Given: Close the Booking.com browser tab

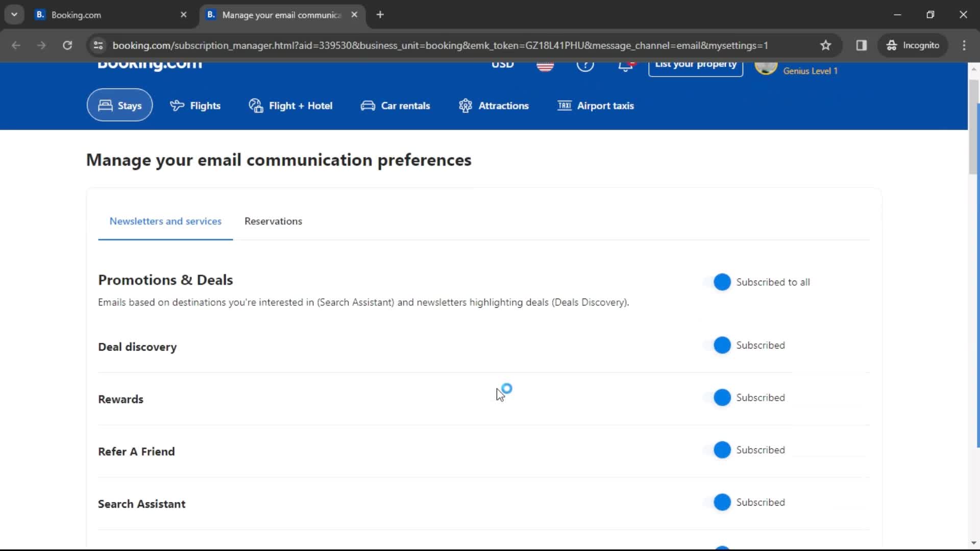Looking at the screenshot, I should pos(184,15).
